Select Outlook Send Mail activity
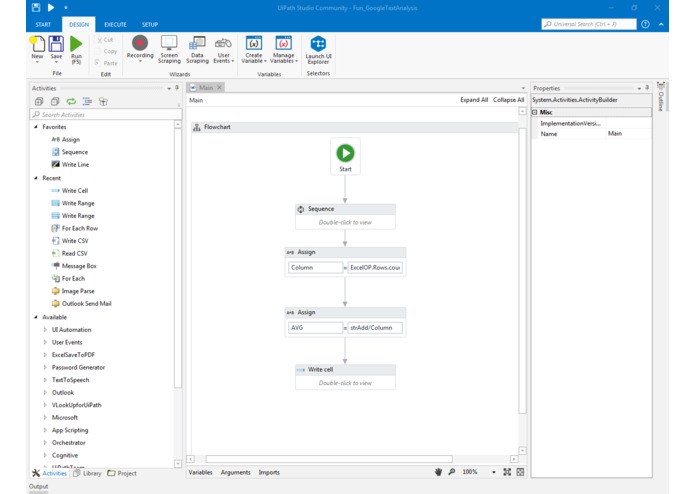Screen dimensions: 695x494 pos(82,303)
